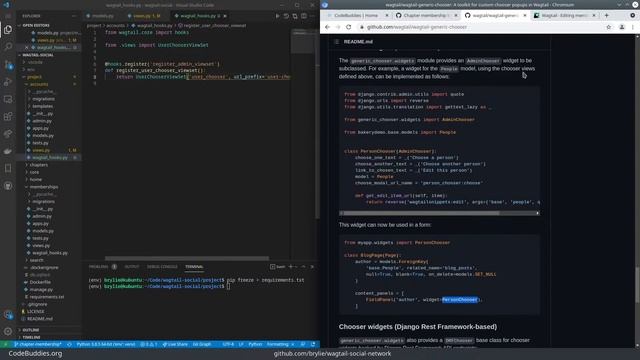Open a new Chromium tab

(607, 16)
